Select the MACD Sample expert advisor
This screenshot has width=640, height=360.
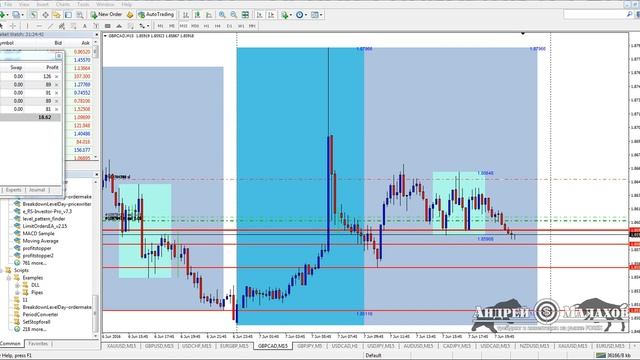(38, 233)
